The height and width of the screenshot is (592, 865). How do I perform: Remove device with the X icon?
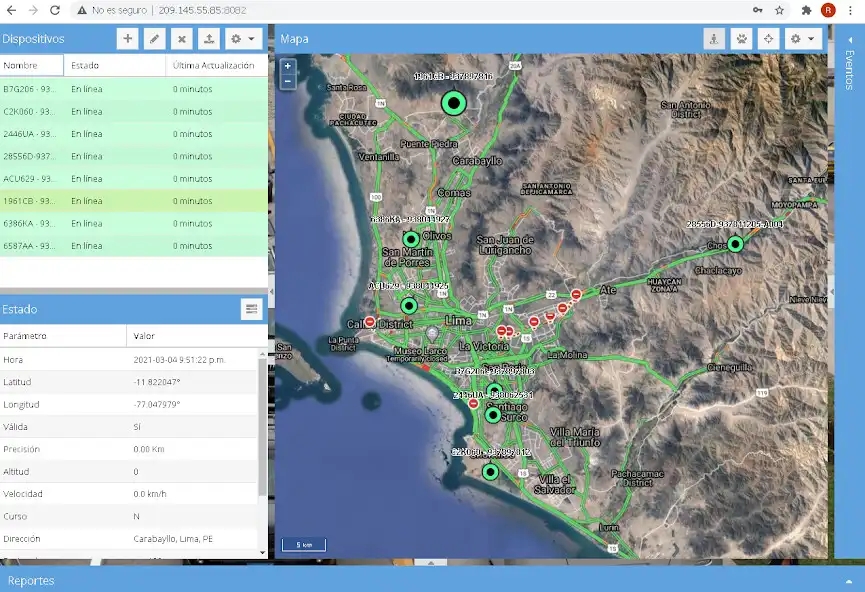(x=181, y=39)
